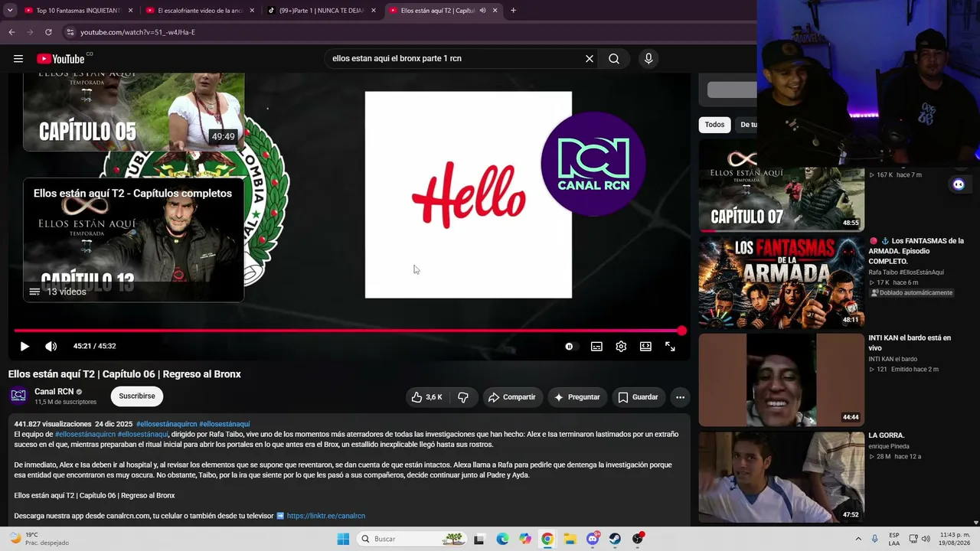Save video with Guardar button
The image size is (980, 551).
tap(639, 397)
